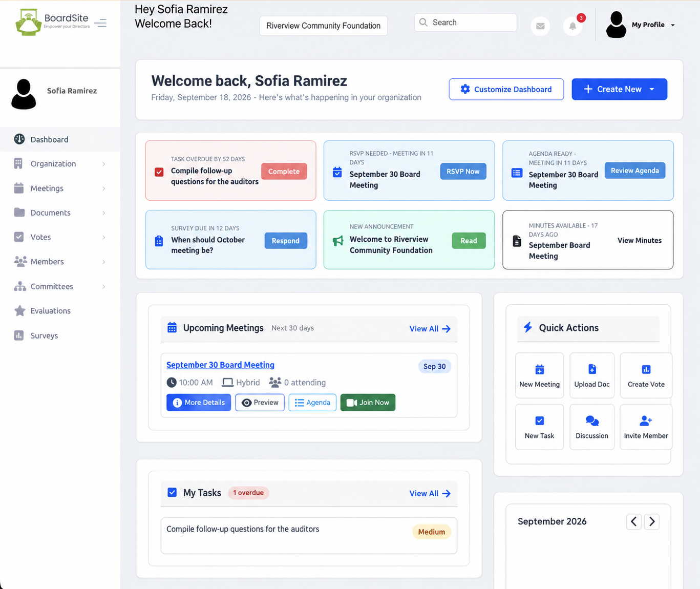Open the mail envelope icon
Viewport: 700px width, 589px height.
click(540, 26)
